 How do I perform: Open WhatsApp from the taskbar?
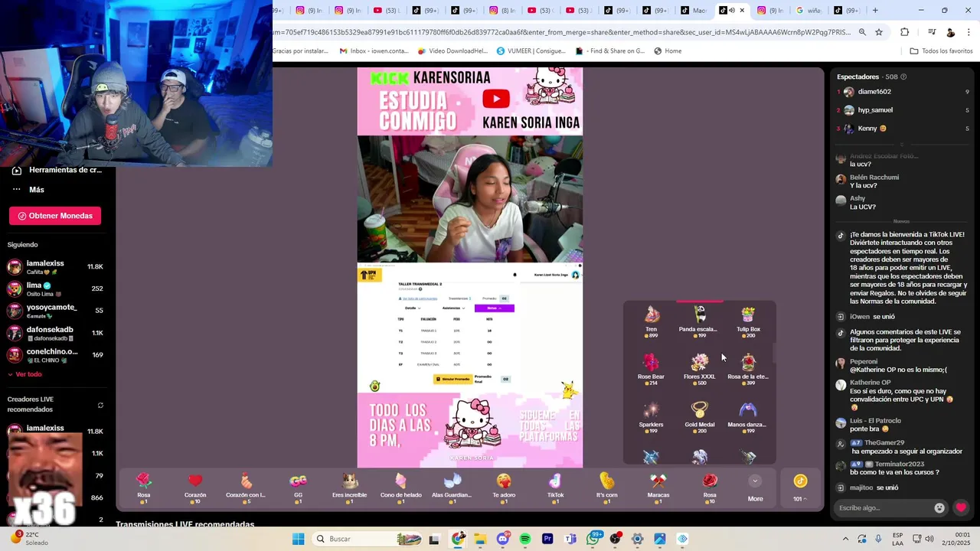click(x=593, y=539)
